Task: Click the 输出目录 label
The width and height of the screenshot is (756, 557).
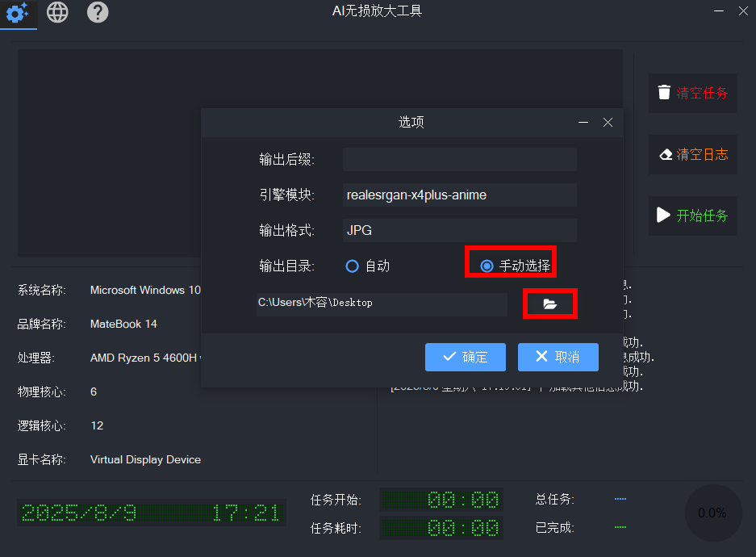Action: click(287, 266)
